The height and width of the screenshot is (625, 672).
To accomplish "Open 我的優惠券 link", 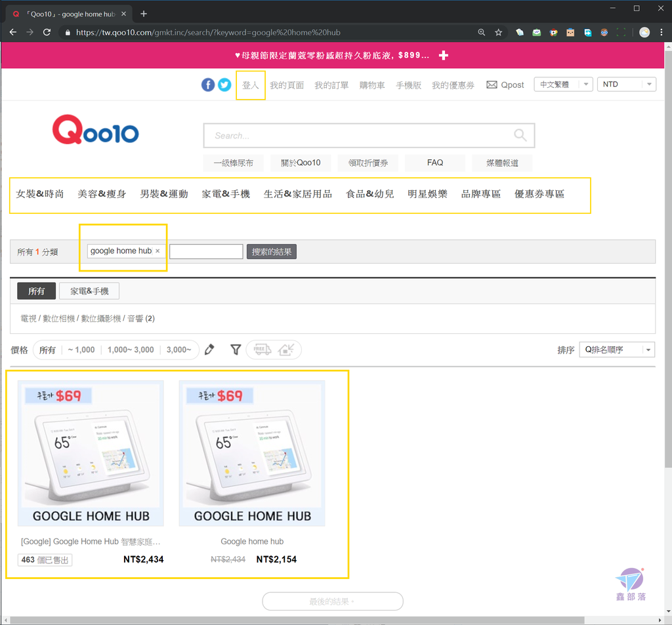I will pos(453,85).
